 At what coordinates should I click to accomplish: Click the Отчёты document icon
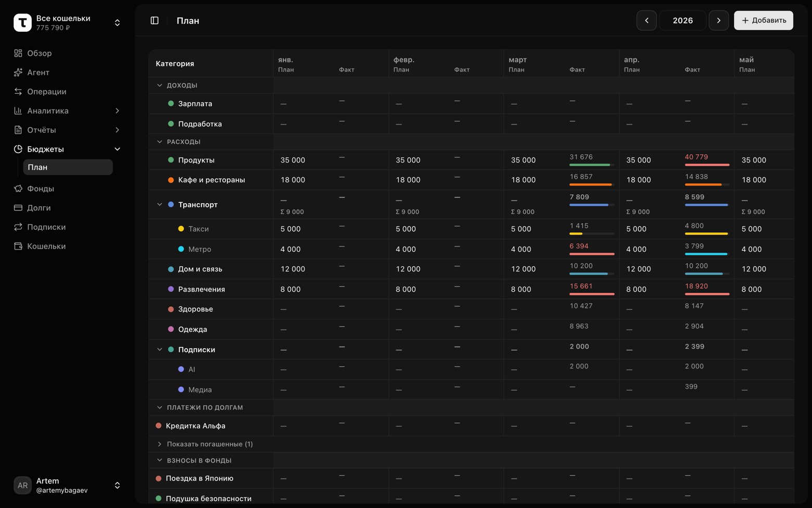(18, 130)
